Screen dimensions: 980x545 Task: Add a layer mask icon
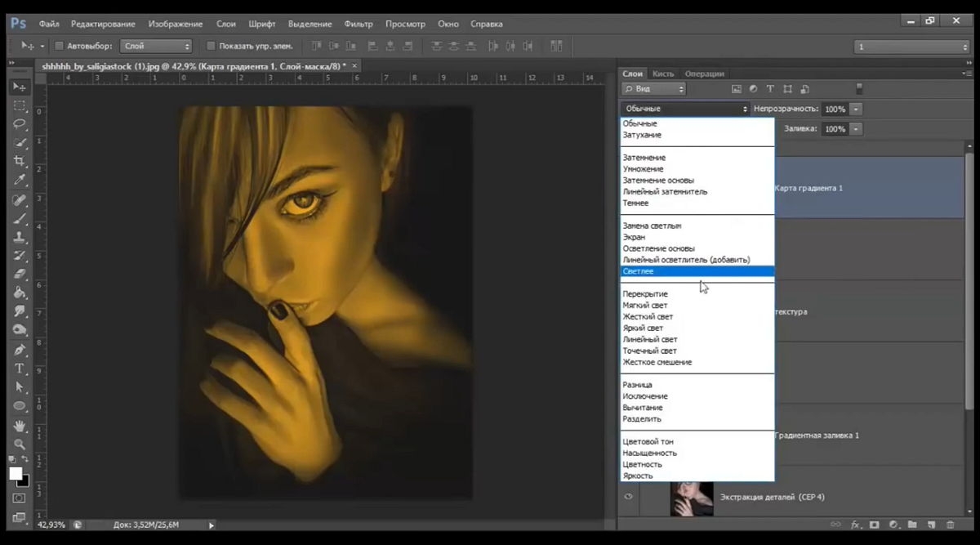(x=874, y=525)
